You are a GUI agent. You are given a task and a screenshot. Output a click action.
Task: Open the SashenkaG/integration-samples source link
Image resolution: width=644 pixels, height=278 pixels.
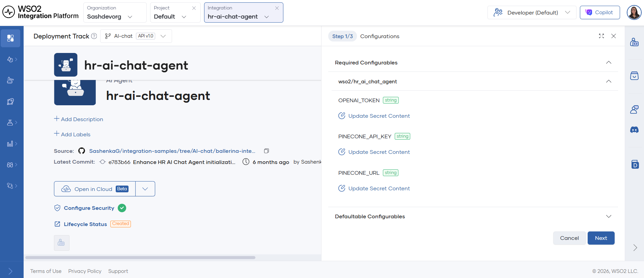(x=172, y=151)
